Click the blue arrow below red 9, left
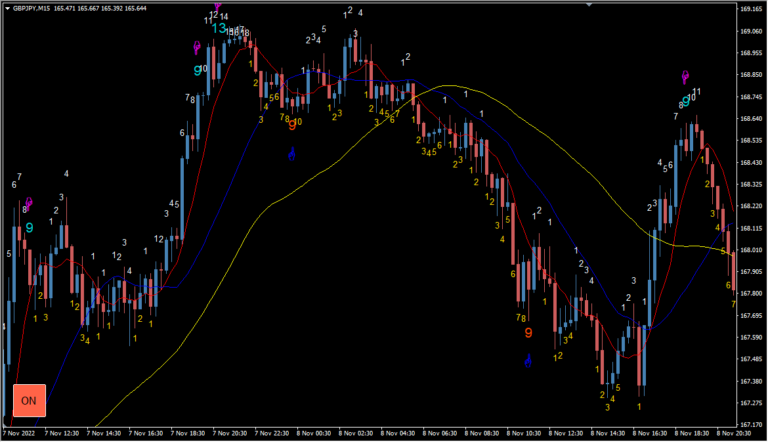 pos(291,154)
